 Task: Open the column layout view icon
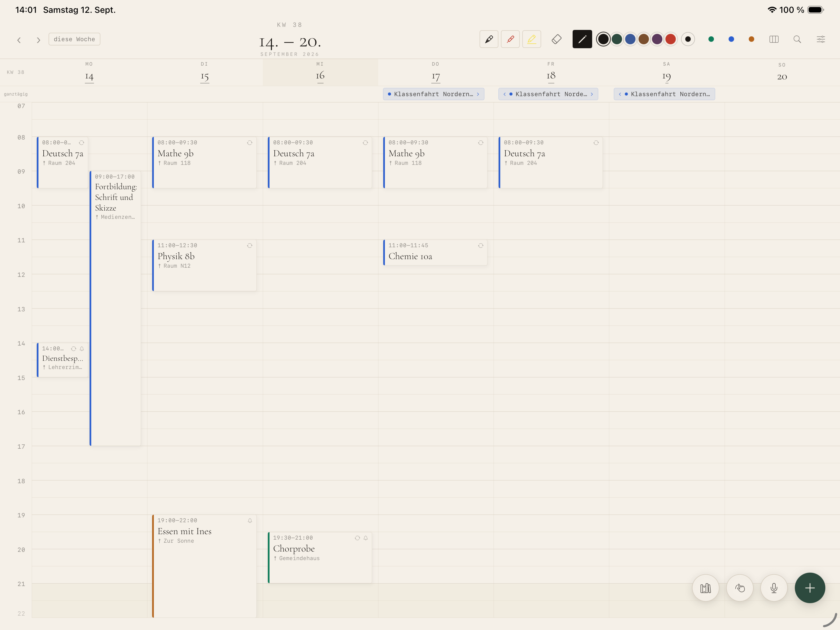(x=773, y=39)
